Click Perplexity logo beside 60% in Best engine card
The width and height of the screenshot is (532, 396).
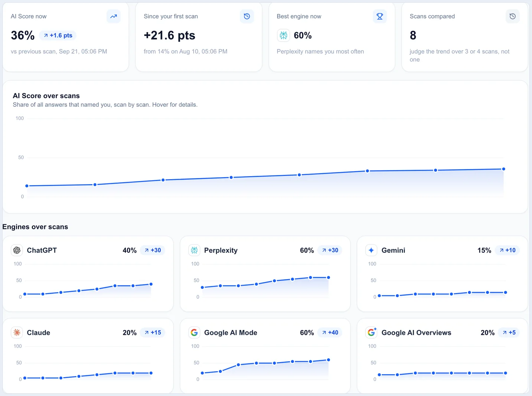[x=283, y=35]
